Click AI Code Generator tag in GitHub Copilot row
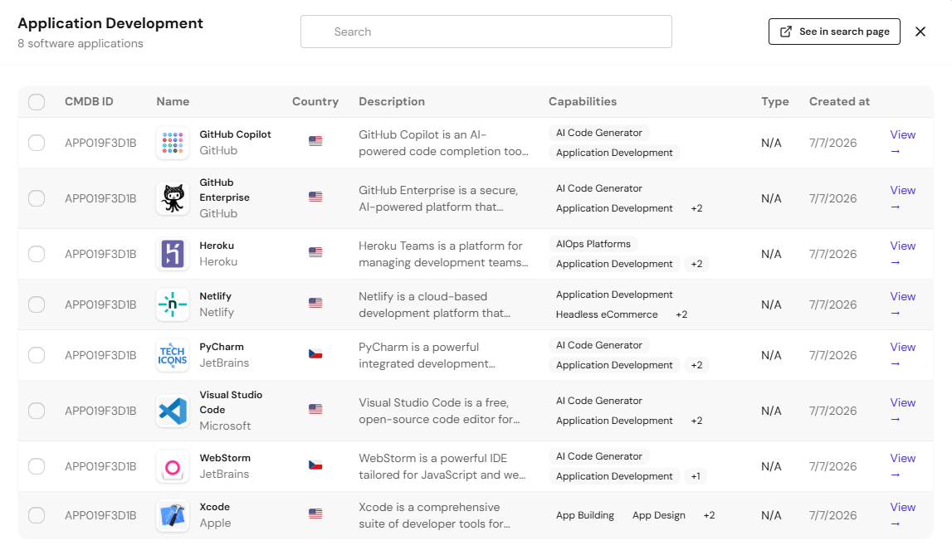Viewport: 952px width, 560px height. (x=599, y=133)
